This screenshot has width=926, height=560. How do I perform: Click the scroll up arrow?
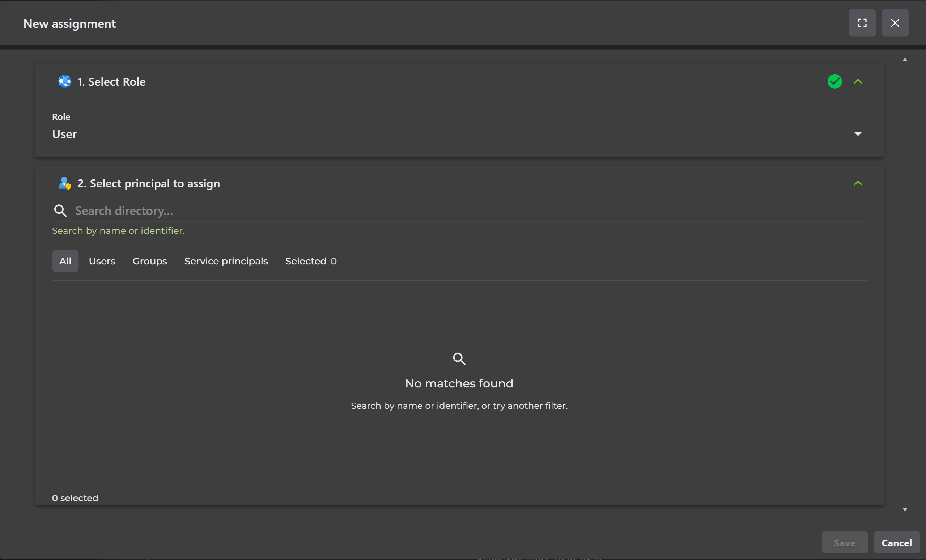pos(905,59)
